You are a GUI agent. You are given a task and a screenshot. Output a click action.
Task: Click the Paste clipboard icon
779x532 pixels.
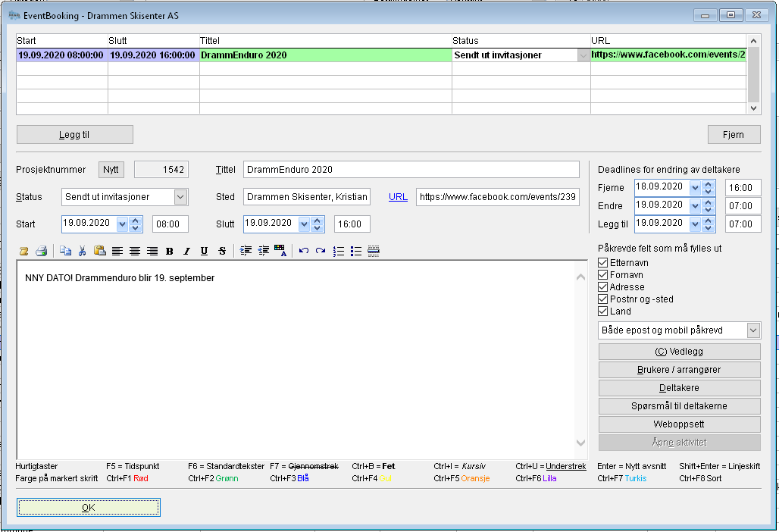pos(100,252)
